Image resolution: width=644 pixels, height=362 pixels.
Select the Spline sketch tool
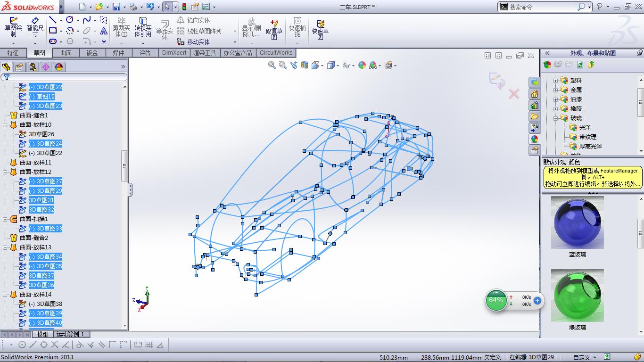point(87,20)
